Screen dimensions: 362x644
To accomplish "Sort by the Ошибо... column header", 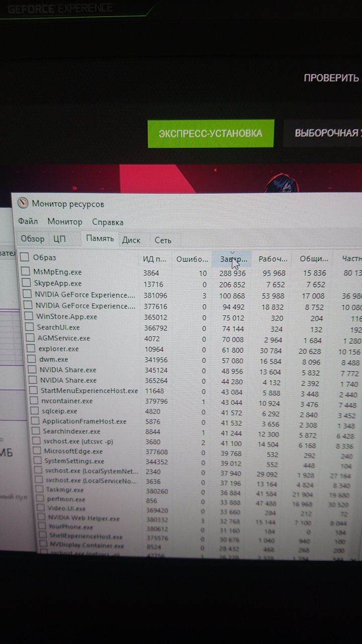I will click(192, 259).
